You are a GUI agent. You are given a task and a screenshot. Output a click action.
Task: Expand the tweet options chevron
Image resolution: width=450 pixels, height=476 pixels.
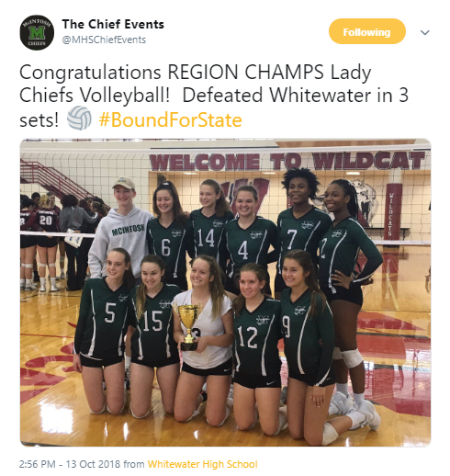tap(425, 32)
